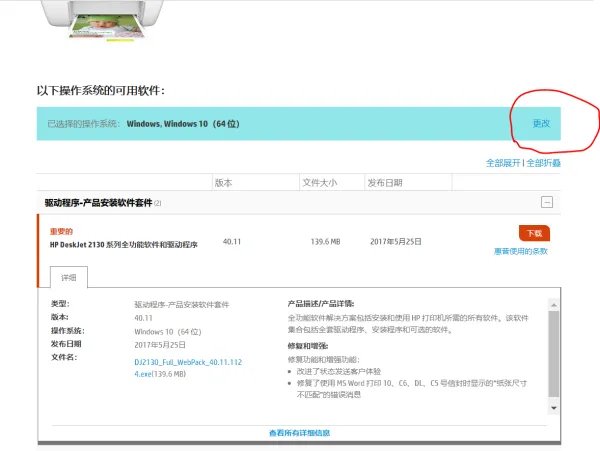Click 以下操作系统的可用软件 heading
This screenshot has height=451, width=600.
coord(101,91)
